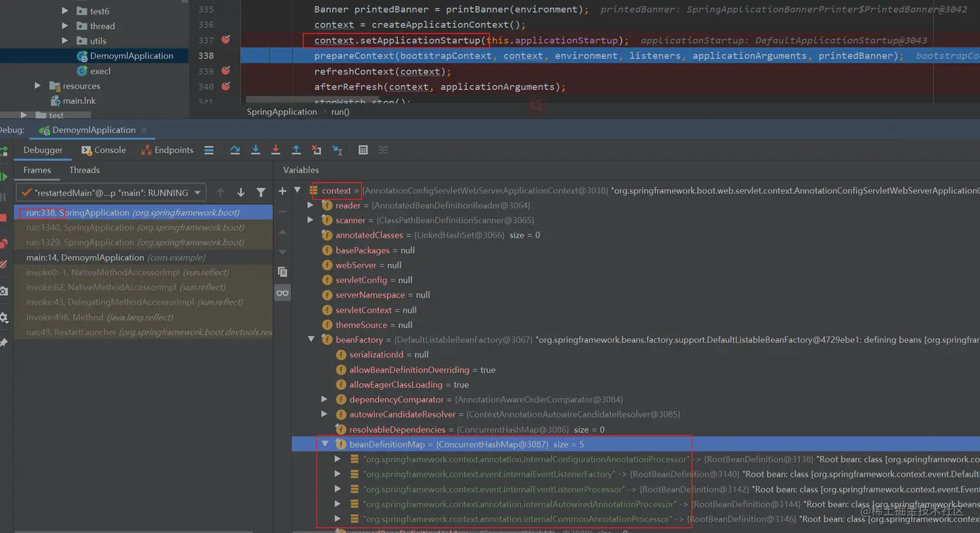Screen dimensions: 980x533
Task: Select the next frame down arrow
Action: (240, 193)
